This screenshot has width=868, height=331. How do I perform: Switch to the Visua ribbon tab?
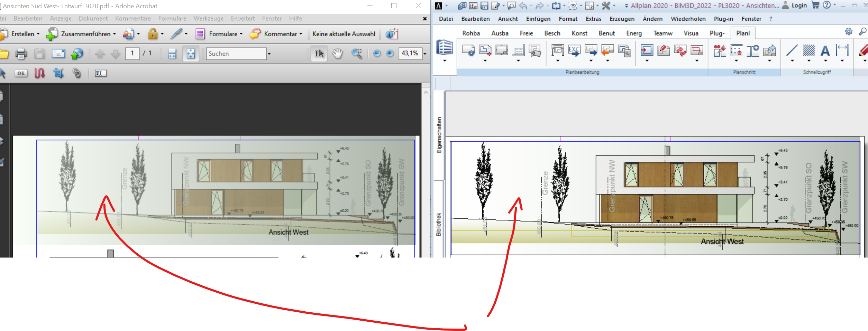click(691, 33)
